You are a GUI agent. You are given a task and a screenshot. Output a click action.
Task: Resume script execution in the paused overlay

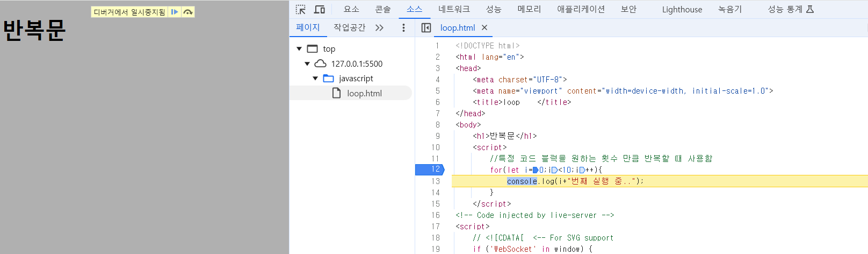click(175, 12)
